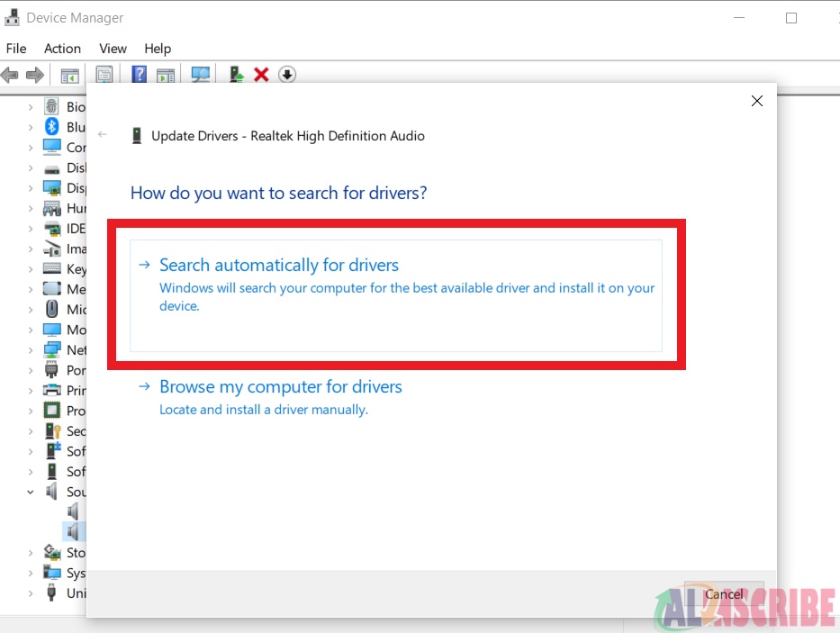Image resolution: width=840 pixels, height=633 pixels.
Task: Select the first audio device under Sound
Action: 73,511
